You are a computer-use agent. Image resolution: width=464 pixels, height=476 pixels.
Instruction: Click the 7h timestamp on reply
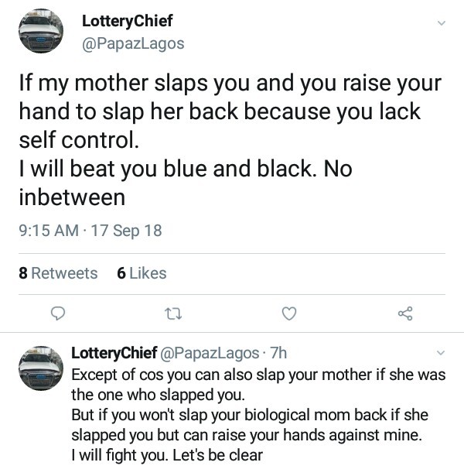[x=277, y=353]
